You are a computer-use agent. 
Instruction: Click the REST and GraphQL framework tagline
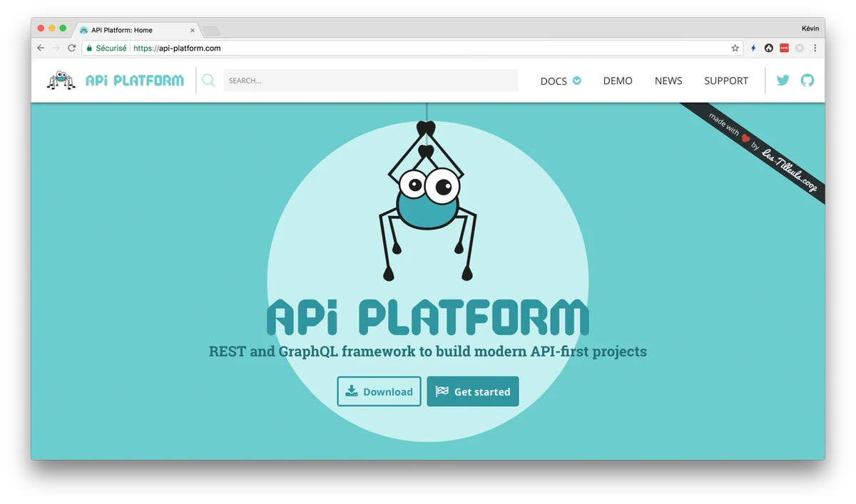coord(428,351)
